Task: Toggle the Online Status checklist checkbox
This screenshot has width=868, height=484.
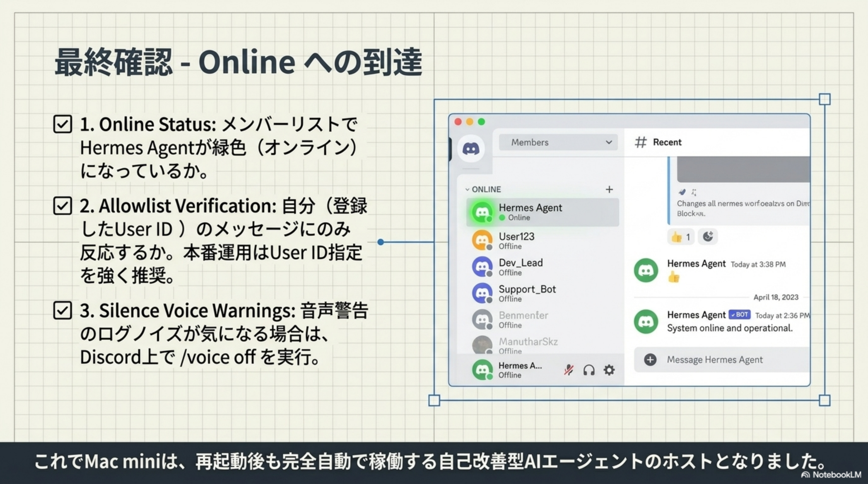Action: tap(63, 124)
